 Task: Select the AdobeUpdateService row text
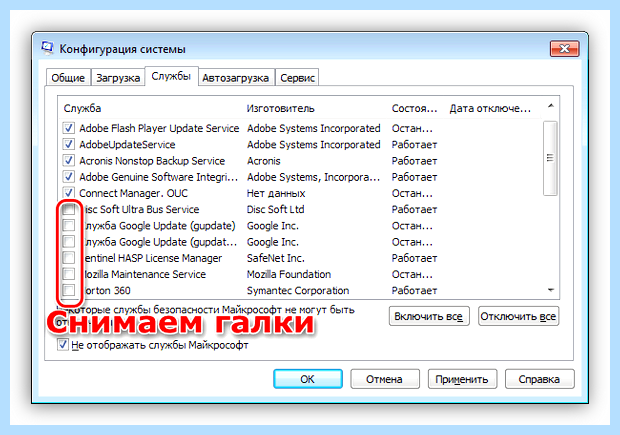click(x=127, y=144)
